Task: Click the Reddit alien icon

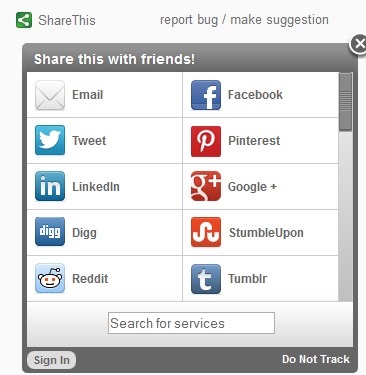Action: click(x=50, y=278)
